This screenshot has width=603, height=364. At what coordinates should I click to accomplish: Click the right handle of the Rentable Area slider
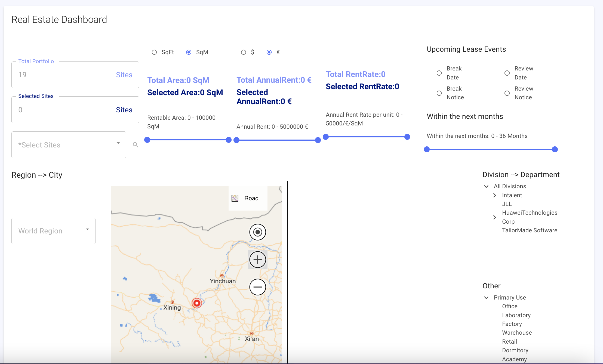(229, 140)
